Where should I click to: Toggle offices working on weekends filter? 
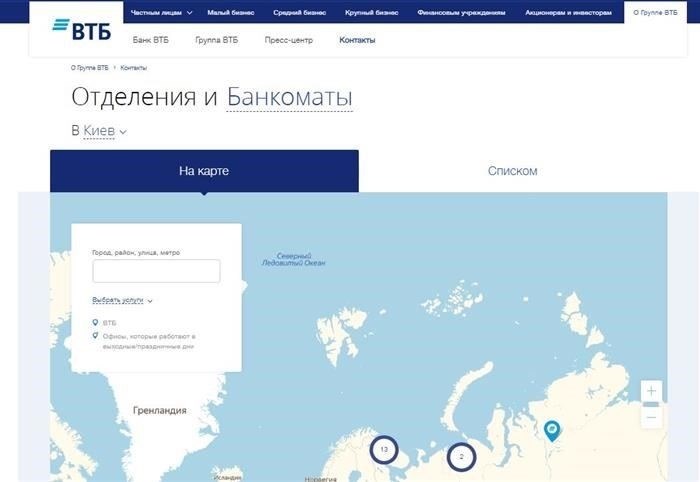click(144, 341)
